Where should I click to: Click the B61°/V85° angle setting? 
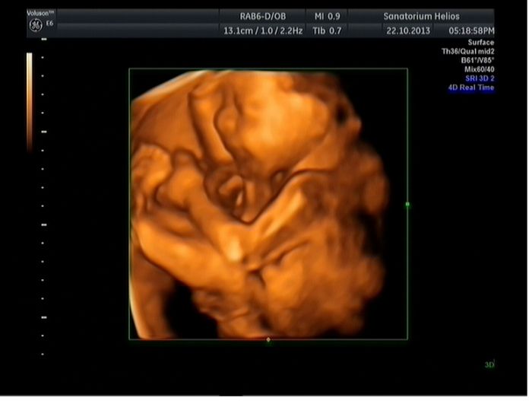477,61
